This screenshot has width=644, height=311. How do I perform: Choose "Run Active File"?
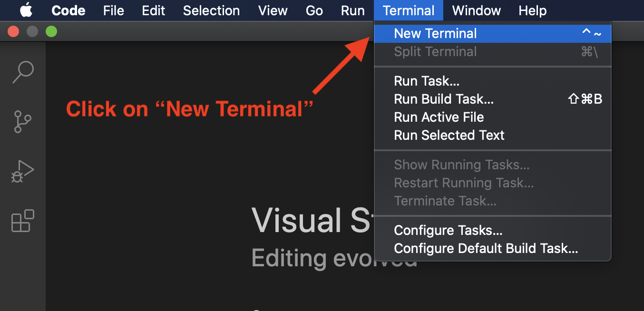439,117
